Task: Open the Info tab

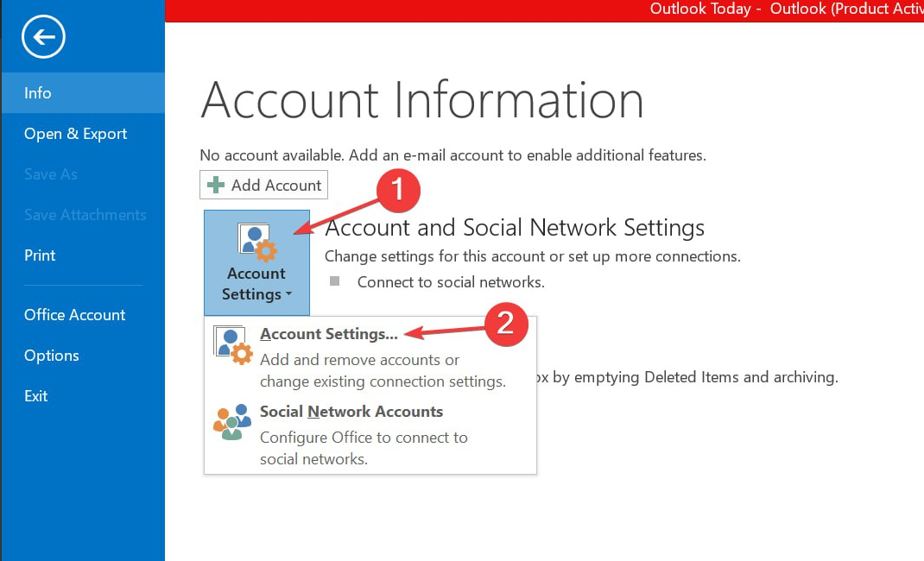Action: 83,93
